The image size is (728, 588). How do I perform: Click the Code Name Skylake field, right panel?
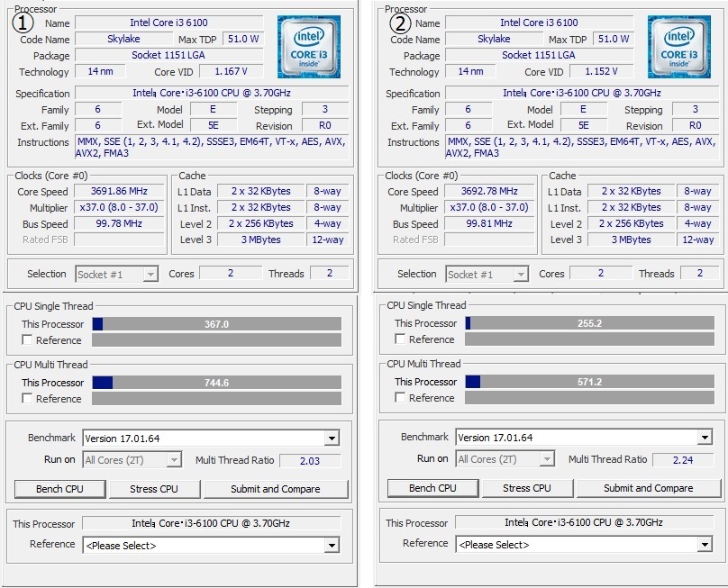(x=494, y=39)
